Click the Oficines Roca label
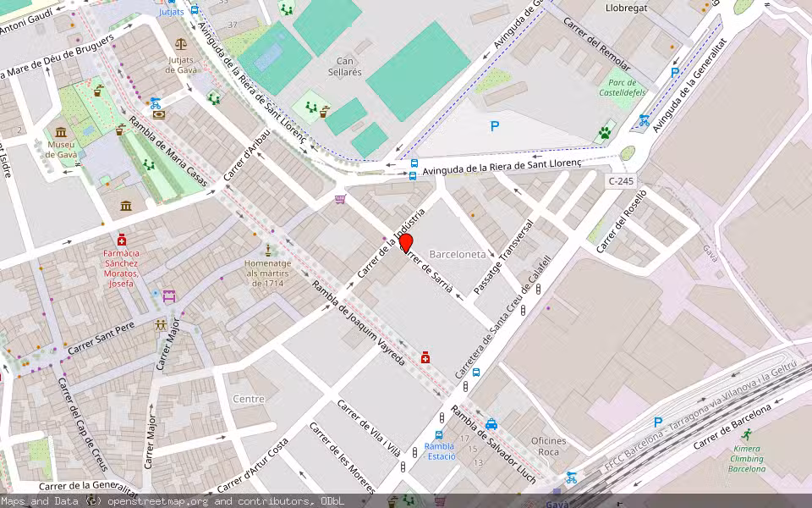 tap(548, 446)
